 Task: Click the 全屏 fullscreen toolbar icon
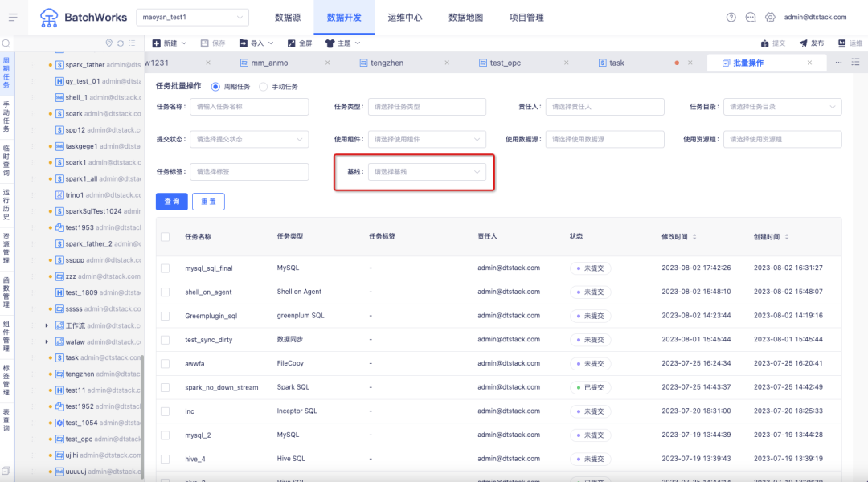299,43
